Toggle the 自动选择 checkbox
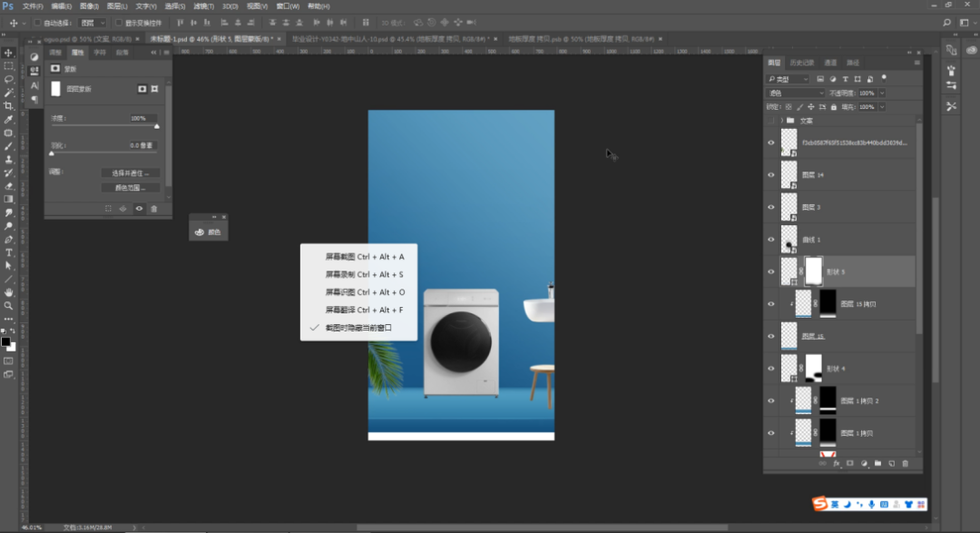 [37, 22]
